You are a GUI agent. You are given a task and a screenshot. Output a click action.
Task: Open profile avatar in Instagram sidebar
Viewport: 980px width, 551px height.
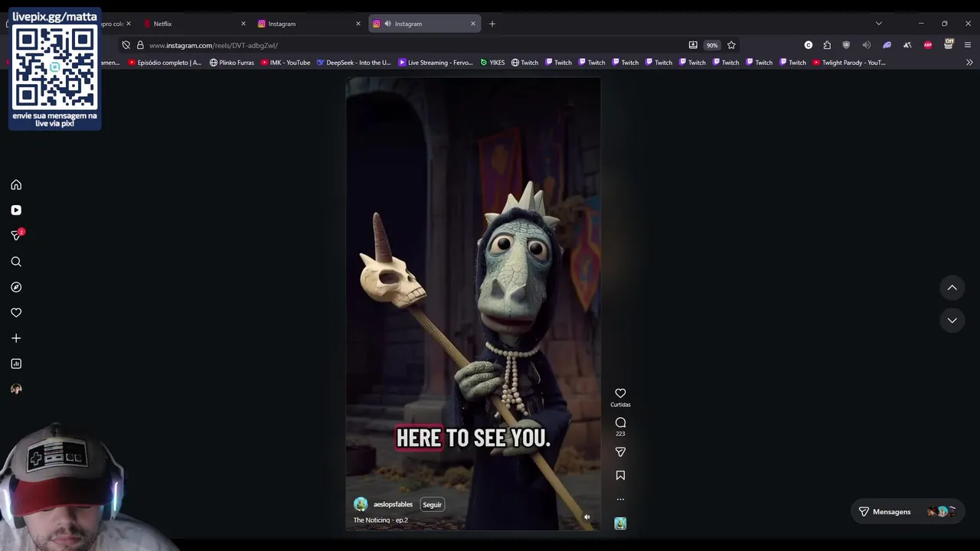pos(16,389)
